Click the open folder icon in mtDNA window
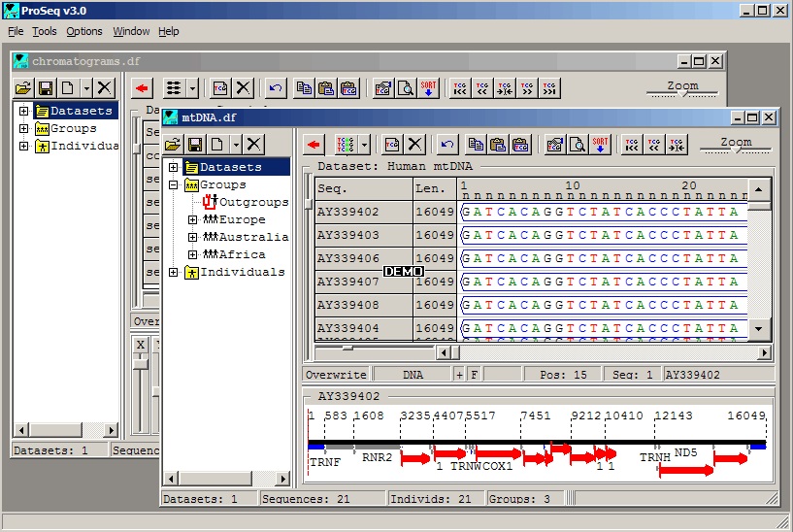This screenshot has width=793, height=532. point(175,145)
